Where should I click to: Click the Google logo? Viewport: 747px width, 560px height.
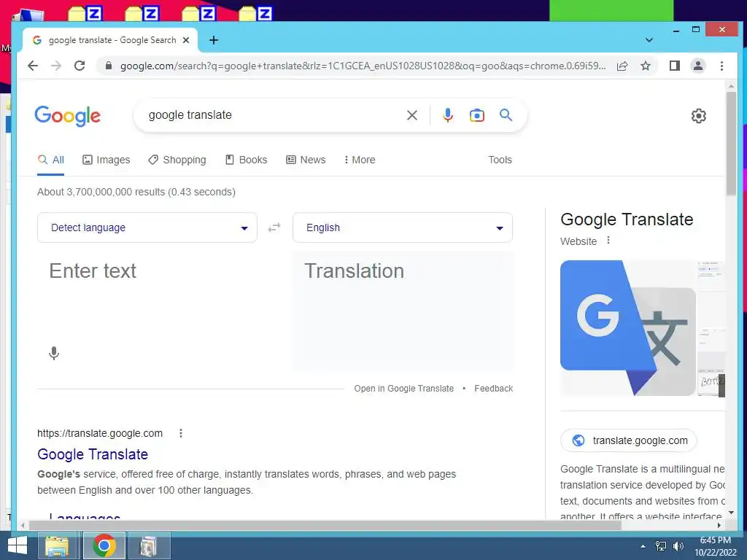[68, 116]
